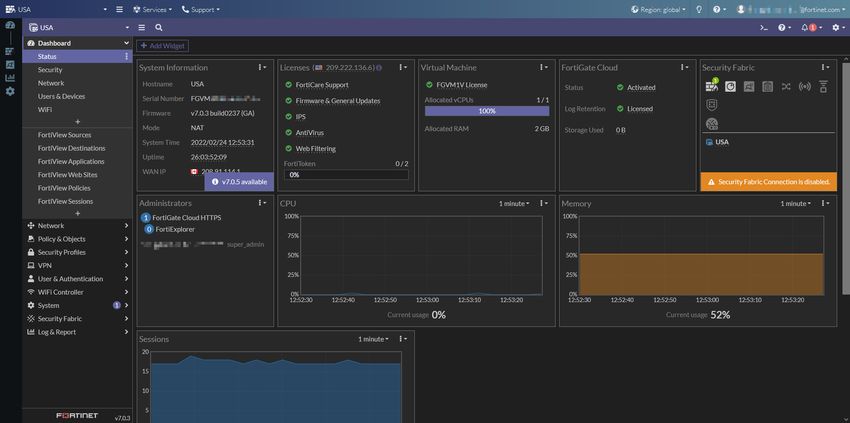
Task: Click the shield icon in Security Fabric widget
Action: tap(712, 104)
